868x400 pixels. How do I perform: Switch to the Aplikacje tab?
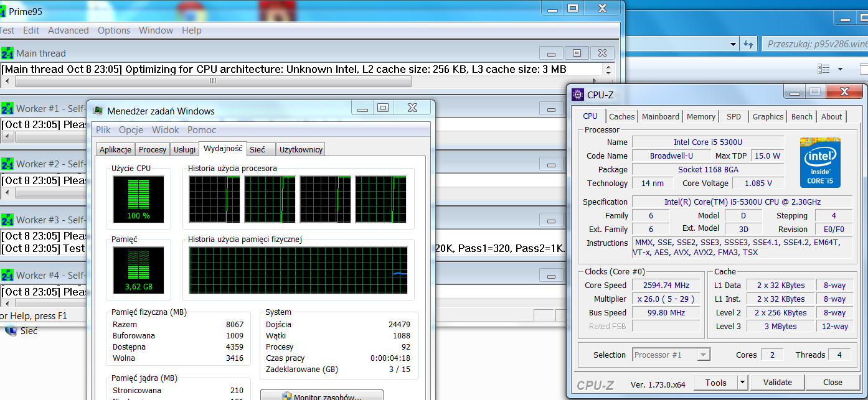(116, 149)
